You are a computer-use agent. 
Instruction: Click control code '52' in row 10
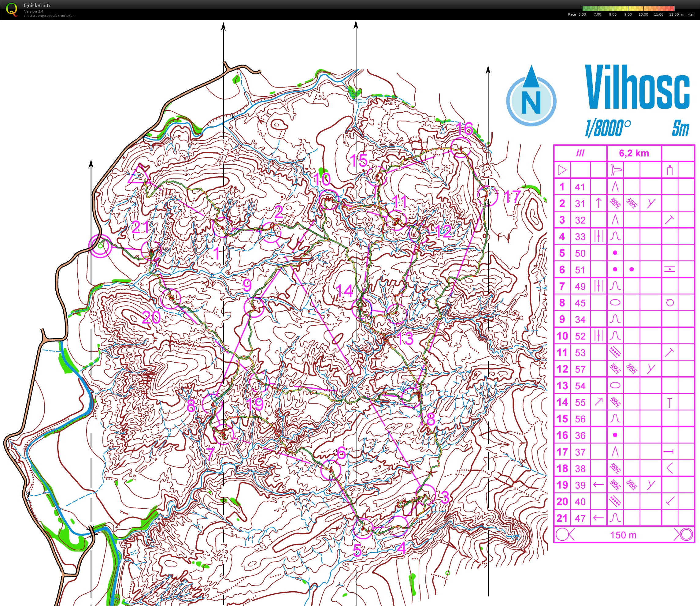(x=580, y=336)
